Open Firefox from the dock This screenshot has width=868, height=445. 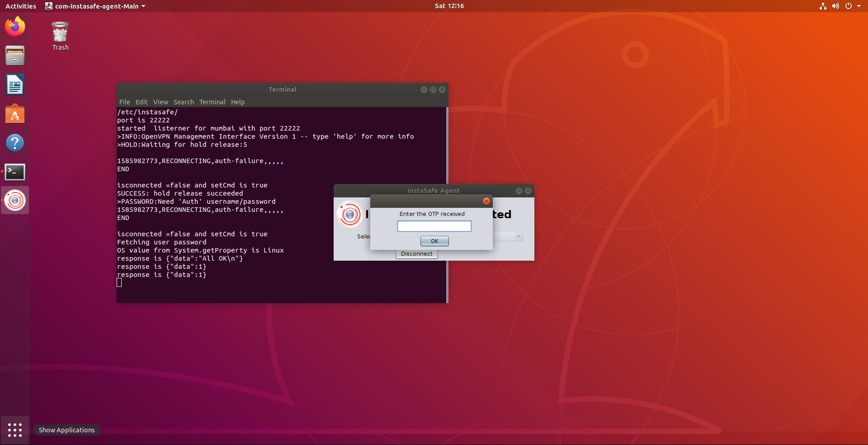pos(15,27)
